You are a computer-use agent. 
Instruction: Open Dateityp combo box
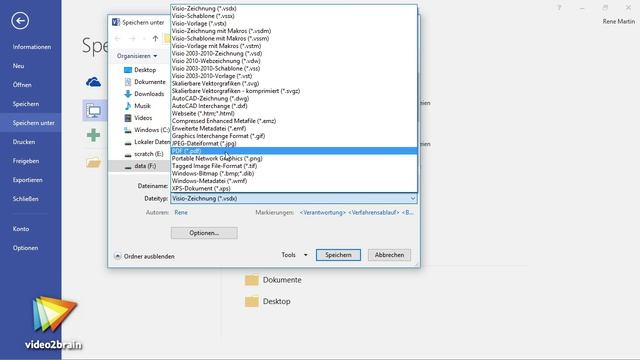[294, 198]
